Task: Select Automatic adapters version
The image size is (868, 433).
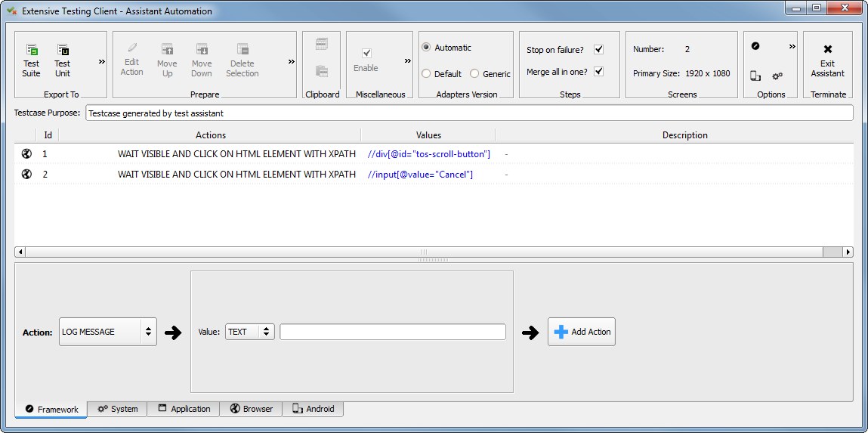Action: 446,48
